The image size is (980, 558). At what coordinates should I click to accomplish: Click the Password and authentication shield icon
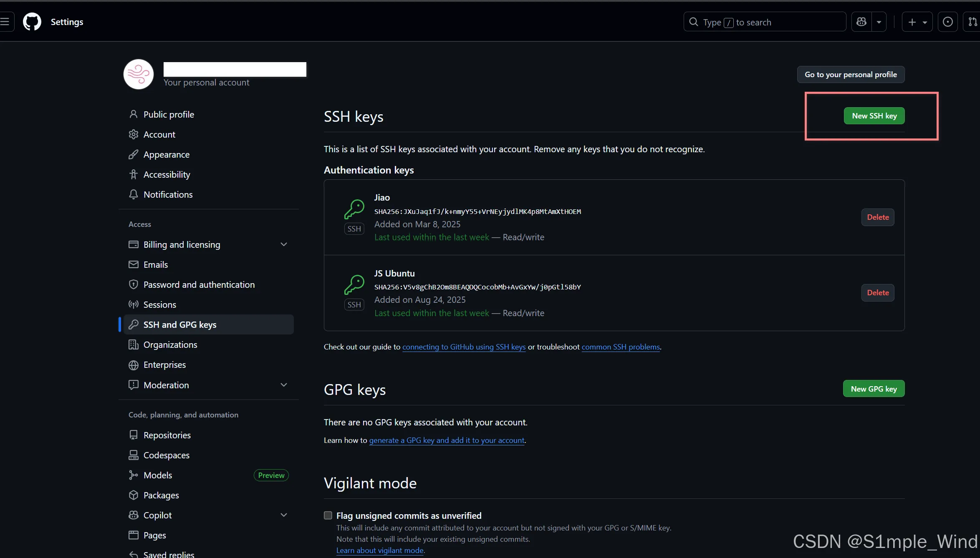134,284
